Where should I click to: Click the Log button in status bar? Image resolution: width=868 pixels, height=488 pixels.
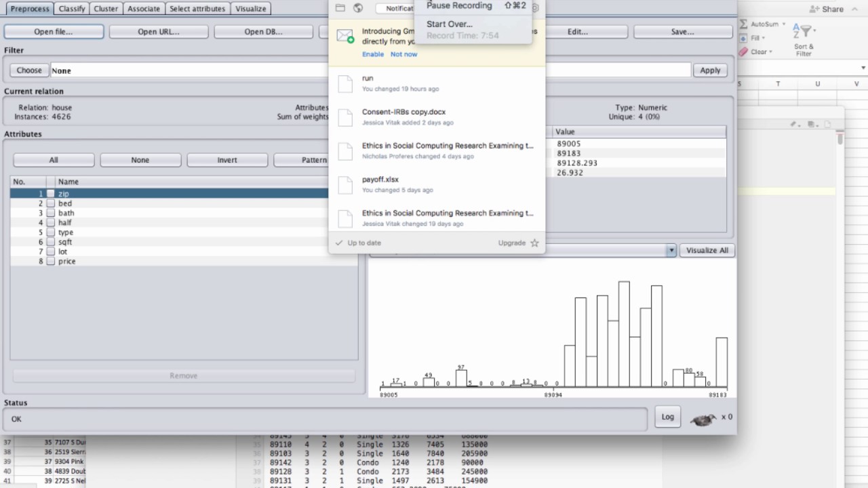click(x=668, y=418)
